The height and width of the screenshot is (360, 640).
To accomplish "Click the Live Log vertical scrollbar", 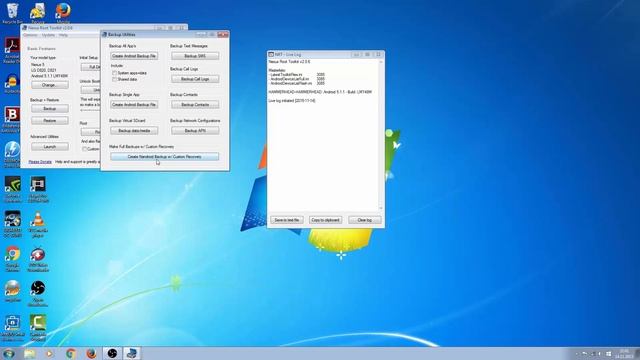I will click(x=381, y=135).
